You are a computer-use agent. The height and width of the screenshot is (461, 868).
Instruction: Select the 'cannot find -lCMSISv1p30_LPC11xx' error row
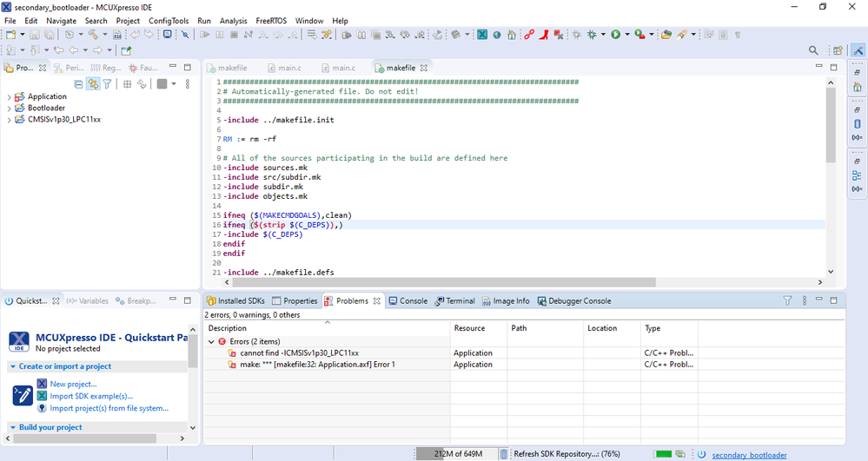click(x=299, y=353)
